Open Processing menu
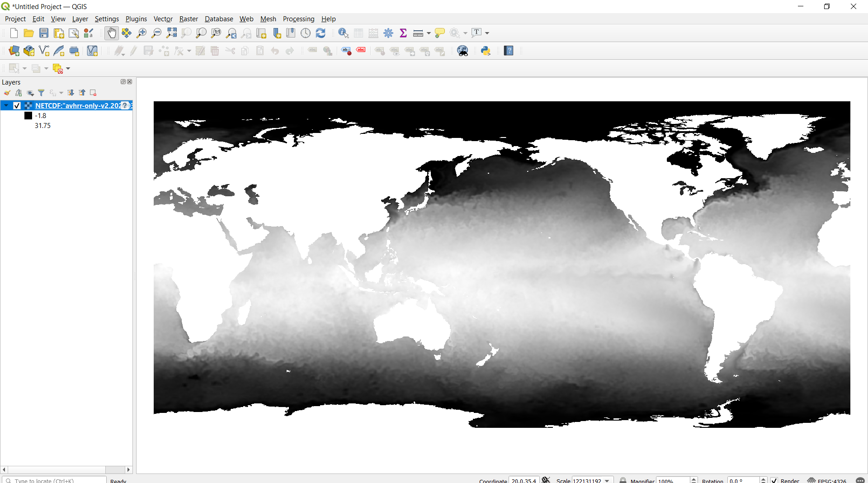Viewport: 868px width, 483px height. 298,19
